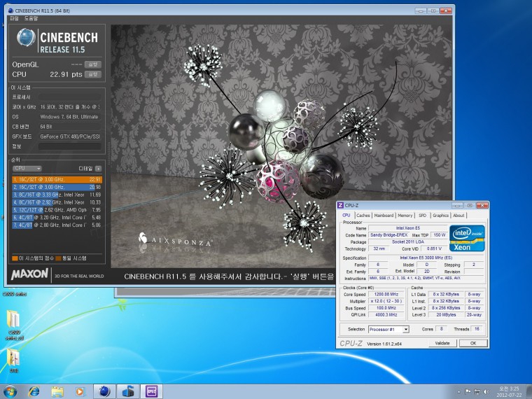Click the Sandy Bridge-EP/EX code name

click(x=388, y=234)
